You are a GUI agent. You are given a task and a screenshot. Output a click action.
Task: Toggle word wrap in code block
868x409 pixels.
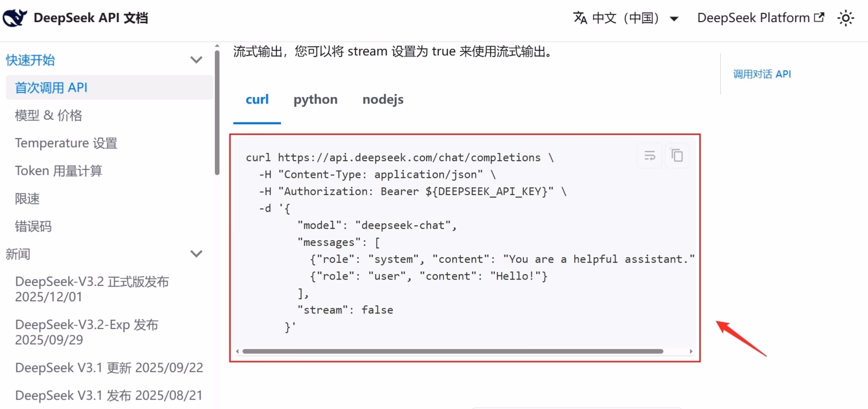point(650,155)
